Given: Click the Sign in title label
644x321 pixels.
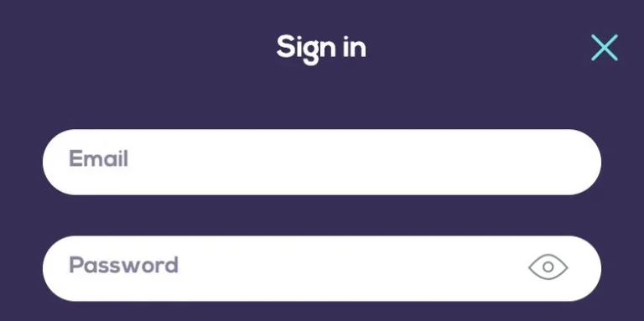Looking at the screenshot, I should [321, 48].
